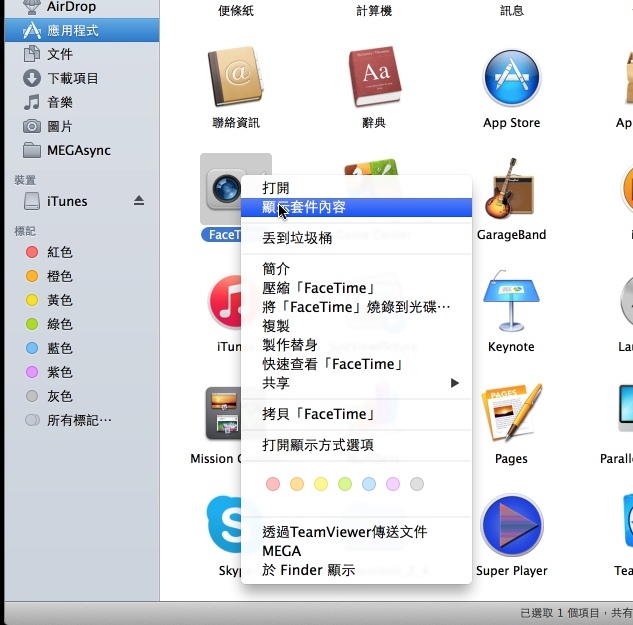Select the 紅色 tag in sidebar

[82, 252]
